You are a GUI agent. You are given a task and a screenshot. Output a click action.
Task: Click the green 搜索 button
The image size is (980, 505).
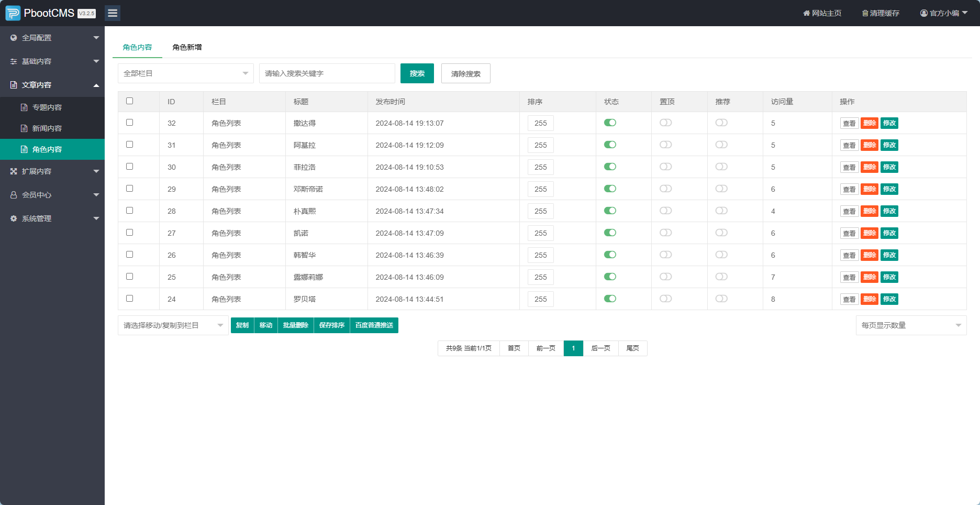(x=417, y=73)
